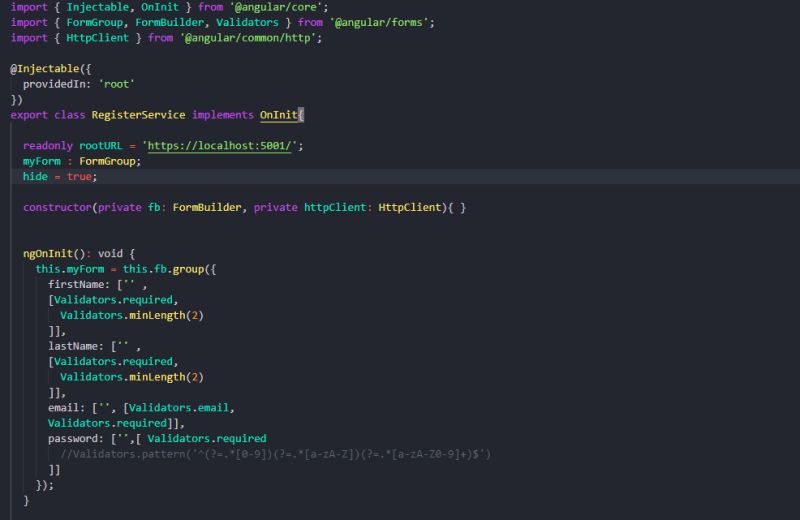Click 'Injectable' in the first import
This screenshot has width=800, height=520.
[x=97, y=7]
